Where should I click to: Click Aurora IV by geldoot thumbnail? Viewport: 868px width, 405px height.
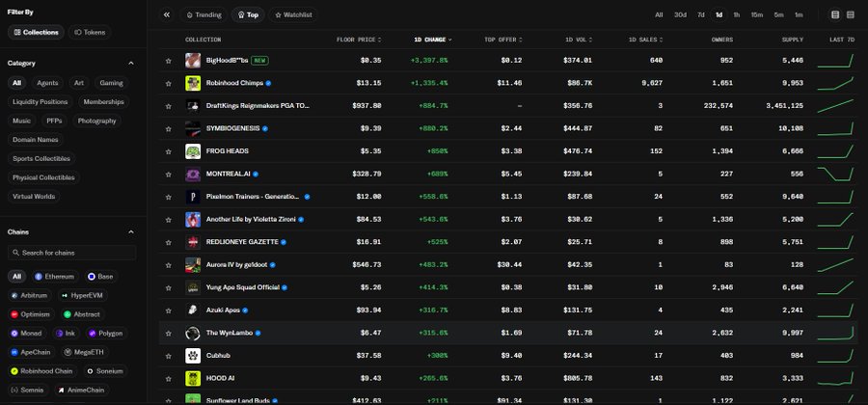tap(193, 265)
